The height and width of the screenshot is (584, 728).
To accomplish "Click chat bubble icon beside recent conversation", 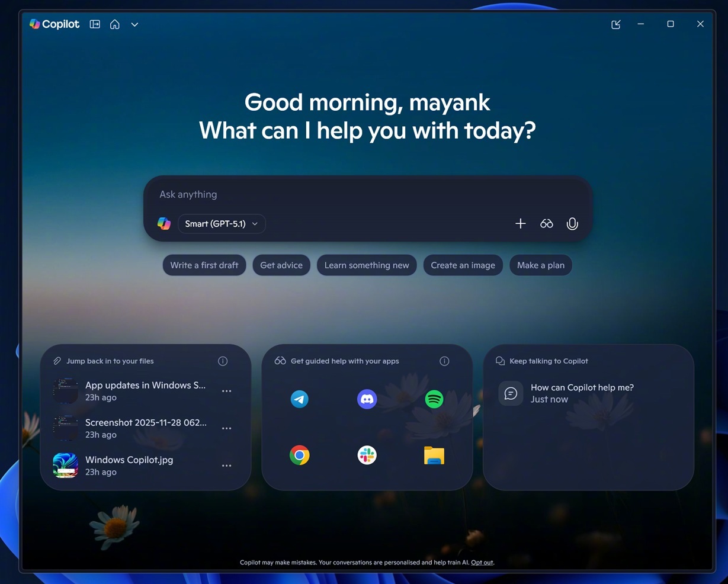I will click(x=511, y=393).
